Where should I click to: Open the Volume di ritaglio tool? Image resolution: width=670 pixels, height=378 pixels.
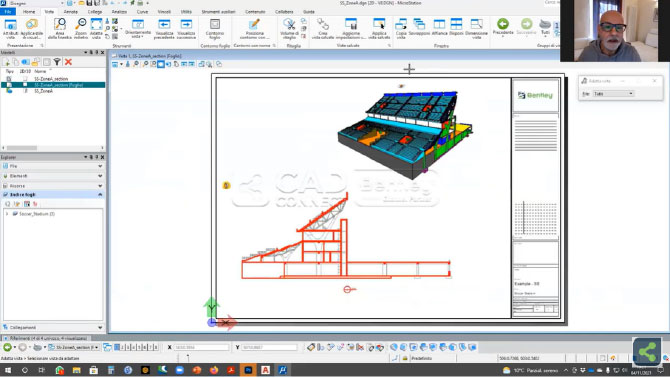pos(289,29)
